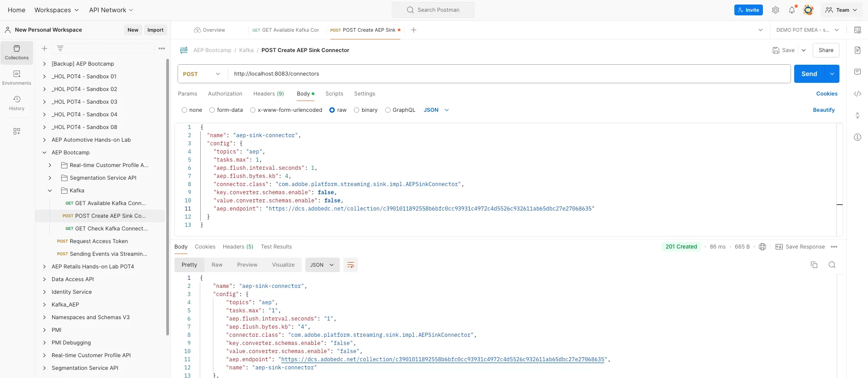This screenshot has width=868, height=378.
Task: Send the request
Action: click(809, 74)
